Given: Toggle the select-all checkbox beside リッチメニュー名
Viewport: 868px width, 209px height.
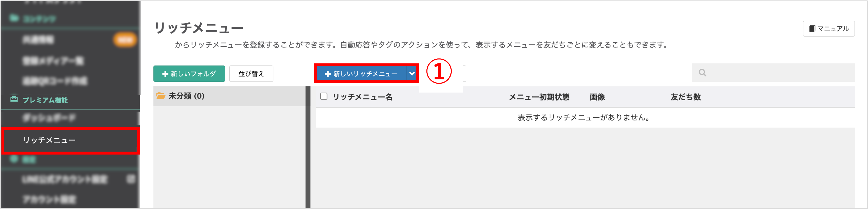Looking at the screenshot, I should (x=324, y=97).
